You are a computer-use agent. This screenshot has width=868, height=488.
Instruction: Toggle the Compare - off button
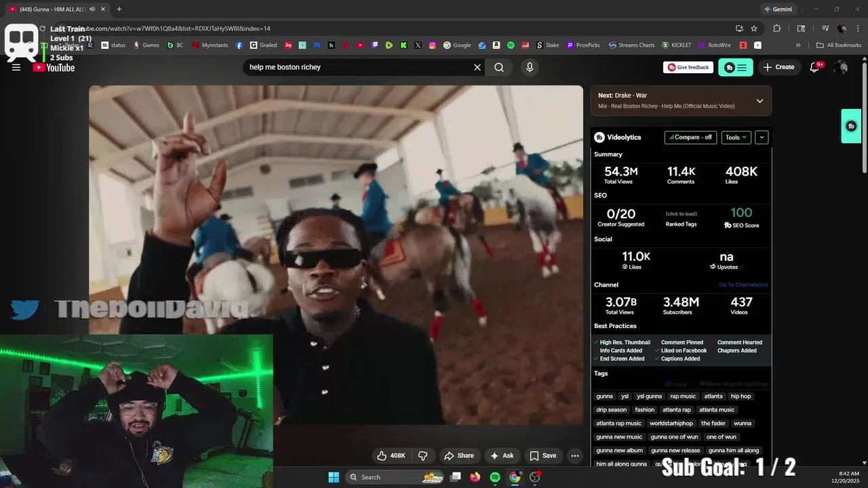tap(690, 137)
